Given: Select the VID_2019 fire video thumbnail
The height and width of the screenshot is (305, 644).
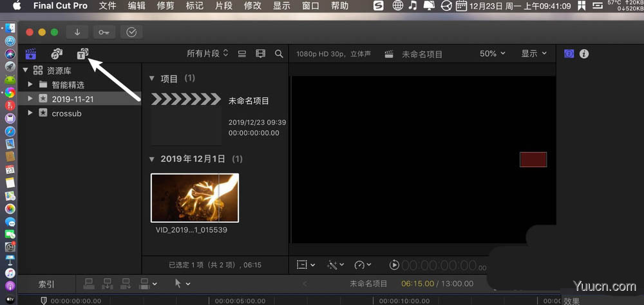Looking at the screenshot, I should pos(194,198).
